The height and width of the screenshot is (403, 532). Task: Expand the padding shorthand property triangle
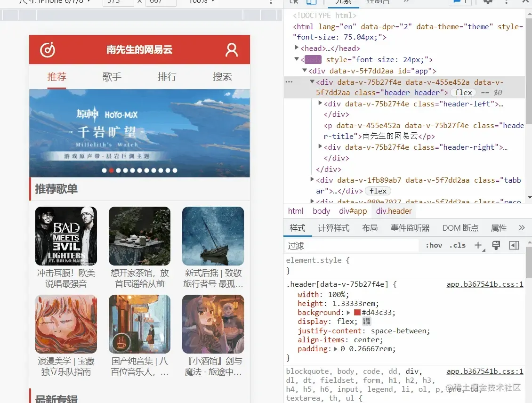pyautogui.click(x=336, y=349)
